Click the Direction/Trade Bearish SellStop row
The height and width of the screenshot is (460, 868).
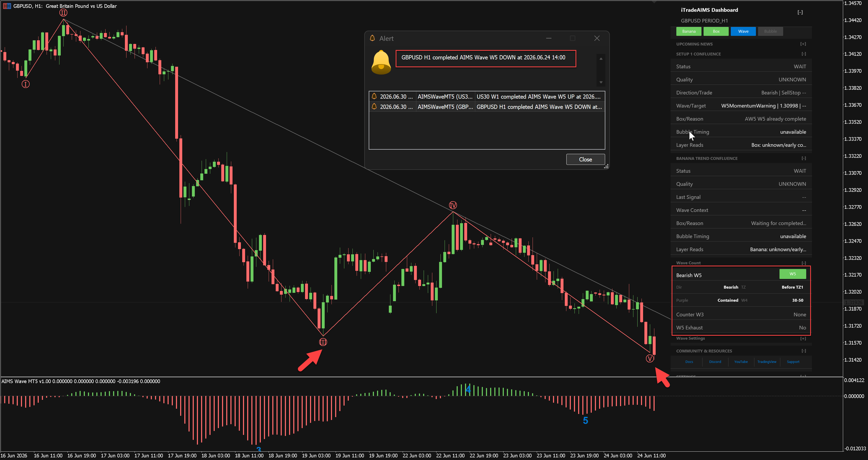coord(741,93)
